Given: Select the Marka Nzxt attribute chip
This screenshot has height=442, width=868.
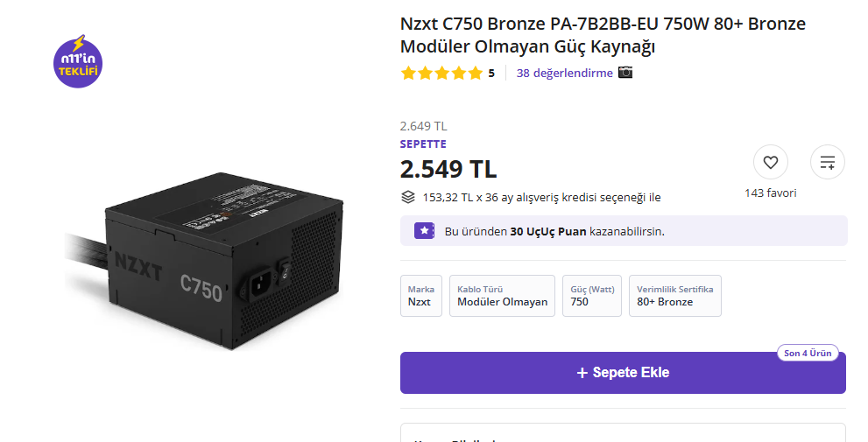Looking at the screenshot, I should tap(420, 296).
